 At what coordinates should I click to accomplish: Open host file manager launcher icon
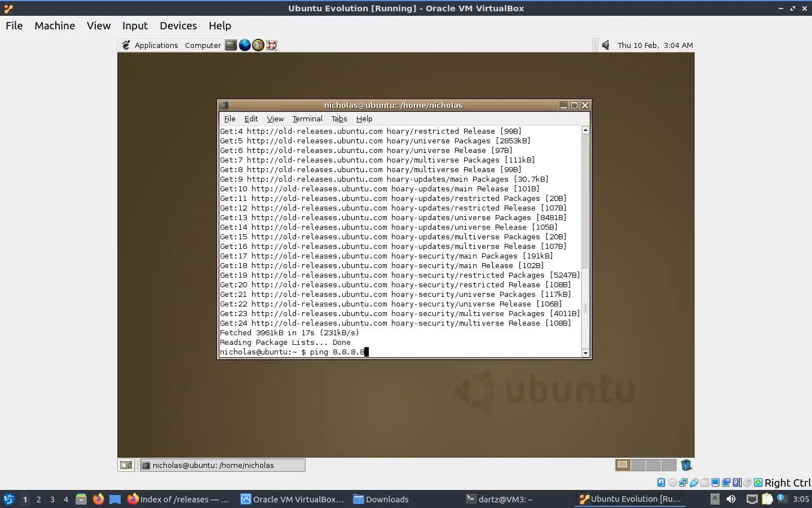click(x=81, y=499)
